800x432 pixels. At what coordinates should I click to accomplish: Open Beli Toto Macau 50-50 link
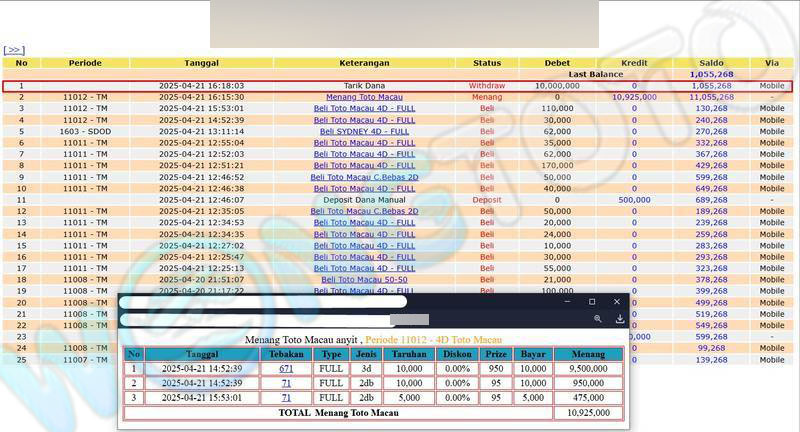tap(364, 280)
